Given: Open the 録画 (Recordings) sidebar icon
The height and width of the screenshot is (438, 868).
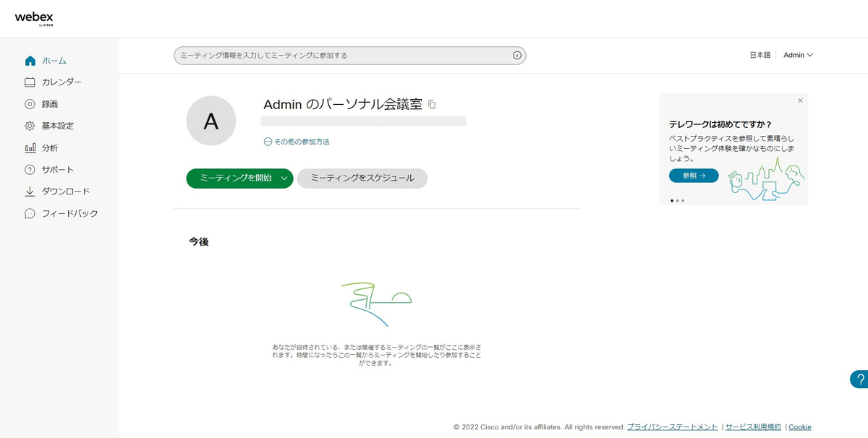Looking at the screenshot, I should [x=29, y=103].
